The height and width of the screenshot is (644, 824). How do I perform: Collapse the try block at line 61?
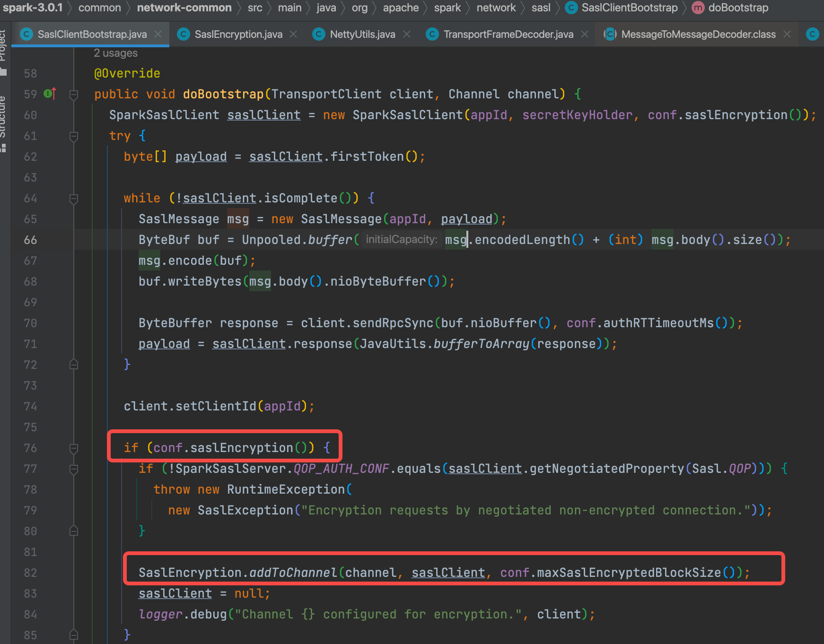point(74,136)
